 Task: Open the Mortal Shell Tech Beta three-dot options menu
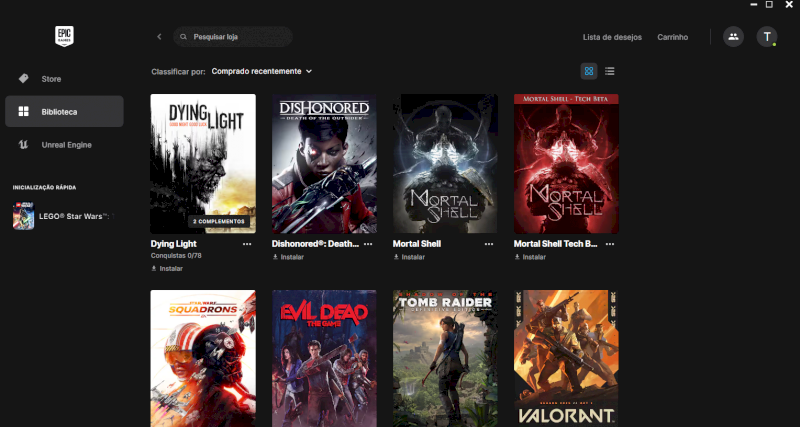pos(610,244)
